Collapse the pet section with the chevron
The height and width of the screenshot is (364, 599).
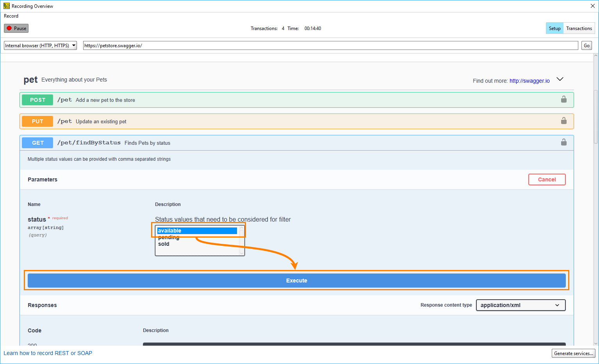point(560,79)
